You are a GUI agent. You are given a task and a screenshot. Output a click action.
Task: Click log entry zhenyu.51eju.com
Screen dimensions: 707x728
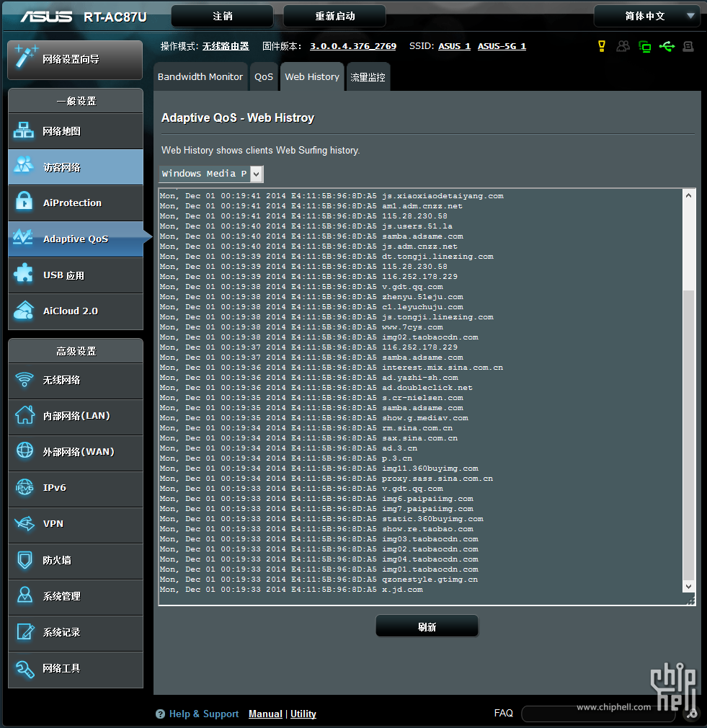(x=422, y=297)
